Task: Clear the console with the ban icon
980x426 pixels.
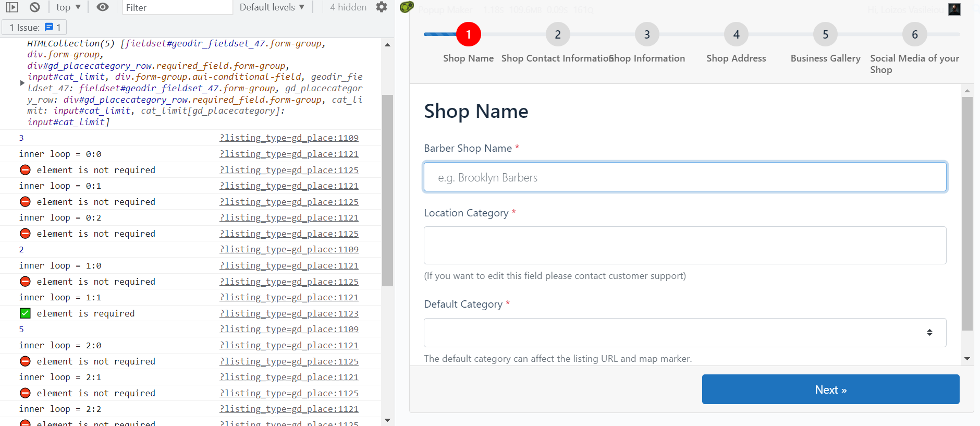Action: coord(34,7)
